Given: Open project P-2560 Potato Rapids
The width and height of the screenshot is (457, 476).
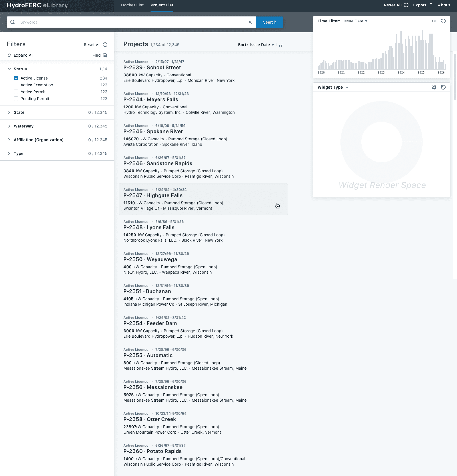Looking at the screenshot, I should pyautogui.click(x=203, y=455).
